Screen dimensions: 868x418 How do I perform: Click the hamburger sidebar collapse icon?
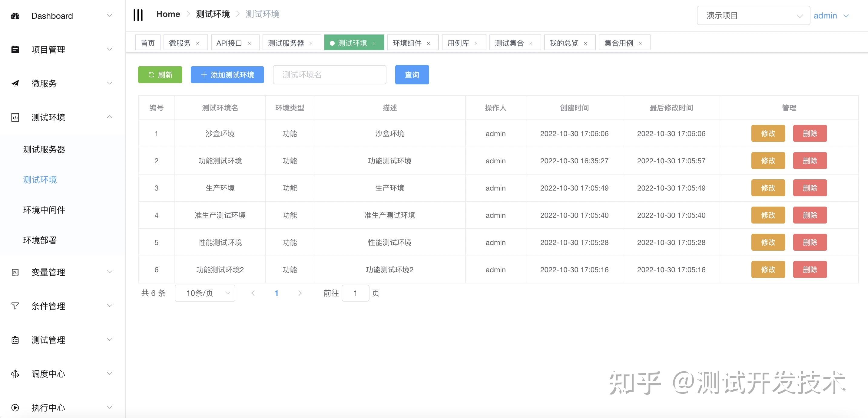pos(138,15)
